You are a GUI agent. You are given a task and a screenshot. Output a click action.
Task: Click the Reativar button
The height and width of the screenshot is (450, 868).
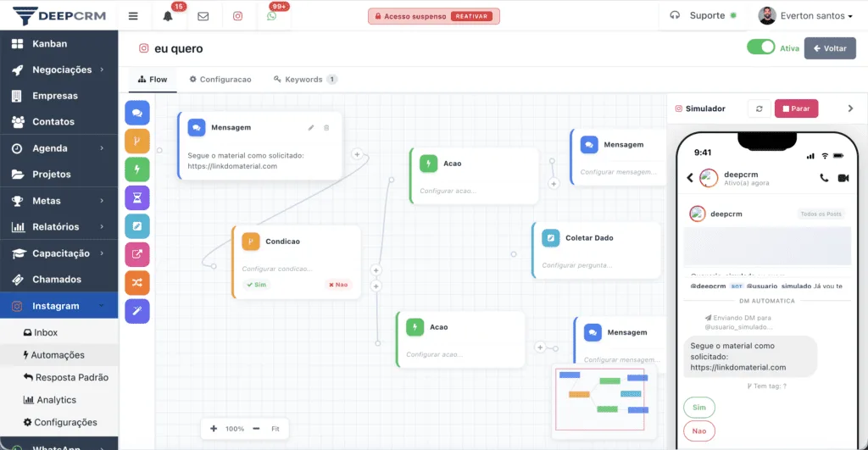point(471,17)
